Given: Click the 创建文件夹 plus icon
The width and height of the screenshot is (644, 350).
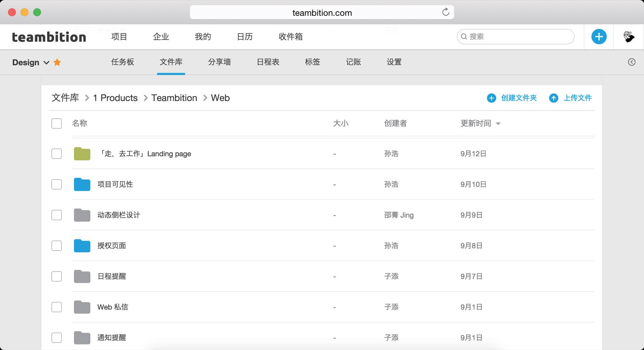Looking at the screenshot, I should coord(492,98).
